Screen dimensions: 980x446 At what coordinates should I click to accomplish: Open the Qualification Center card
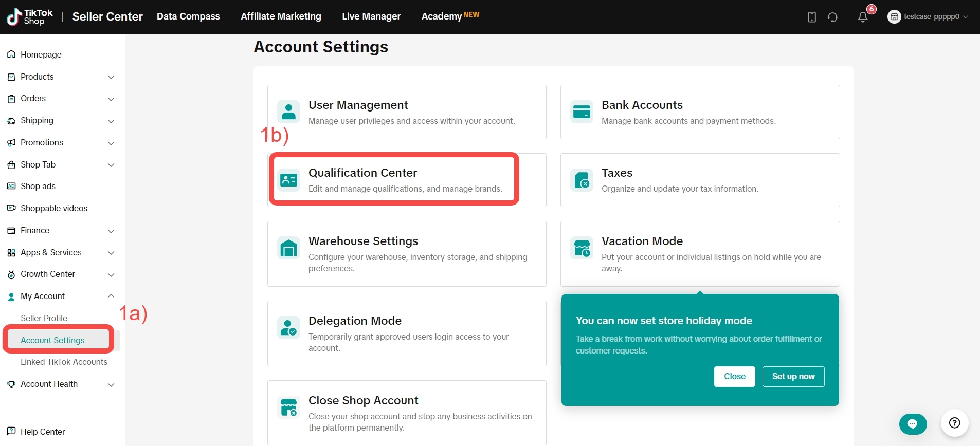pos(394,180)
